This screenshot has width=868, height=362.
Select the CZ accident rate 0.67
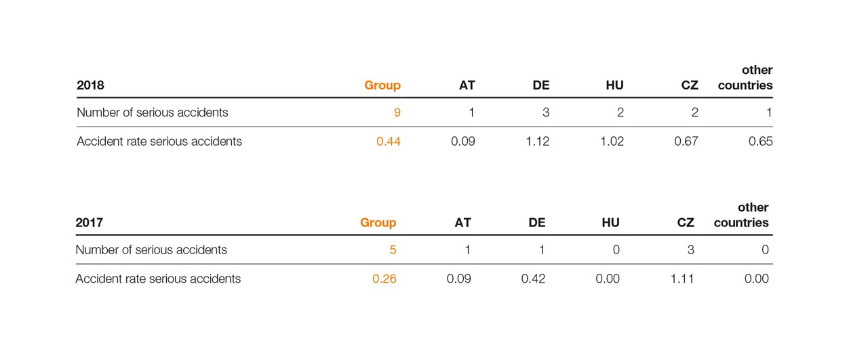(x=686, y=142)
